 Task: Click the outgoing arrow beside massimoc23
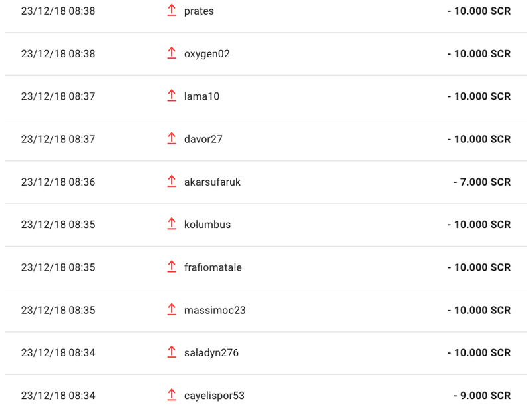[172, 309]
